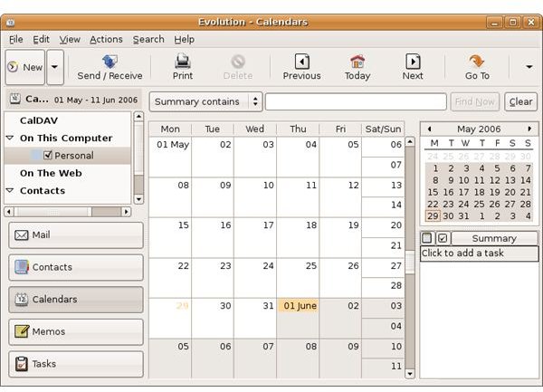The image size is (543, 392).
Task: Focus the search text field
Action: pos(356,101)
